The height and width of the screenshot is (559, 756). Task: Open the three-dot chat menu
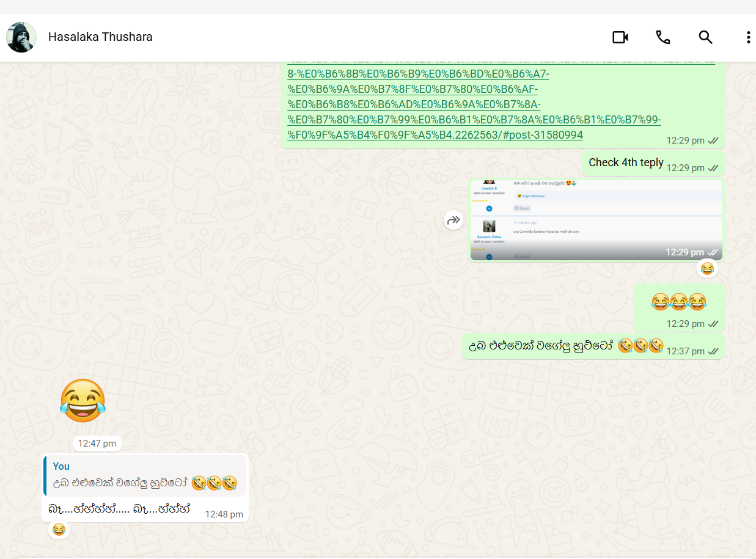pos(748,37)
